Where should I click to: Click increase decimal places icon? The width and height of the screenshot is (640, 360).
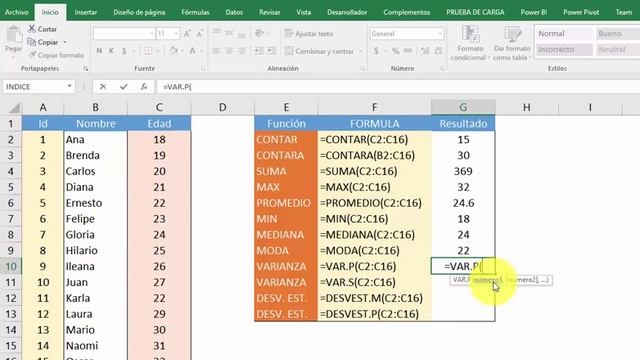425,51
